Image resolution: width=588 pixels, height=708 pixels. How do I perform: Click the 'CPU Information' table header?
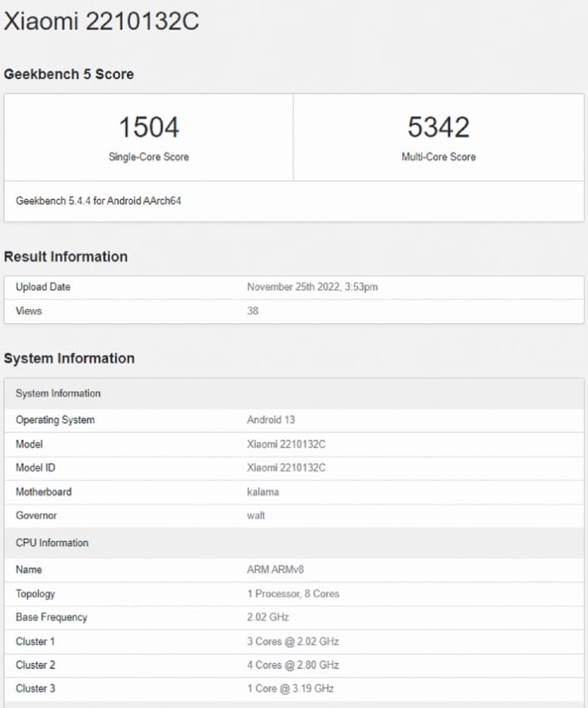294,543
